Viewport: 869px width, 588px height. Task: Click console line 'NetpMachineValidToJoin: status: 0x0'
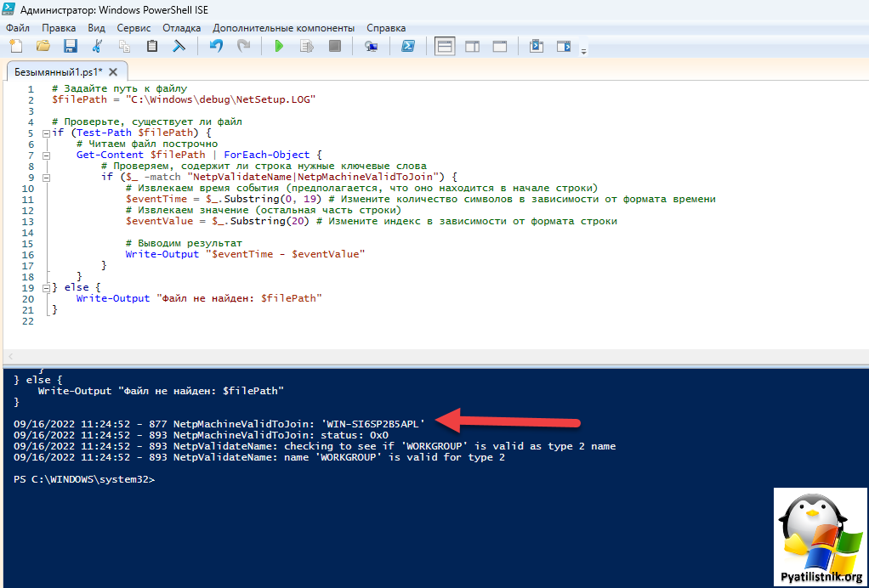(201, 435)
